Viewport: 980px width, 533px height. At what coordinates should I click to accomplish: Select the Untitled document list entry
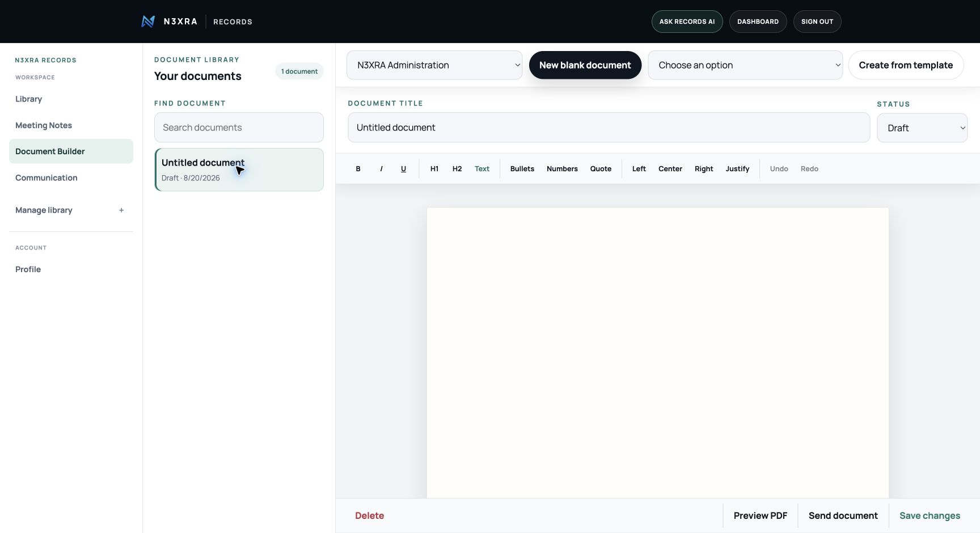coord(239,170)
